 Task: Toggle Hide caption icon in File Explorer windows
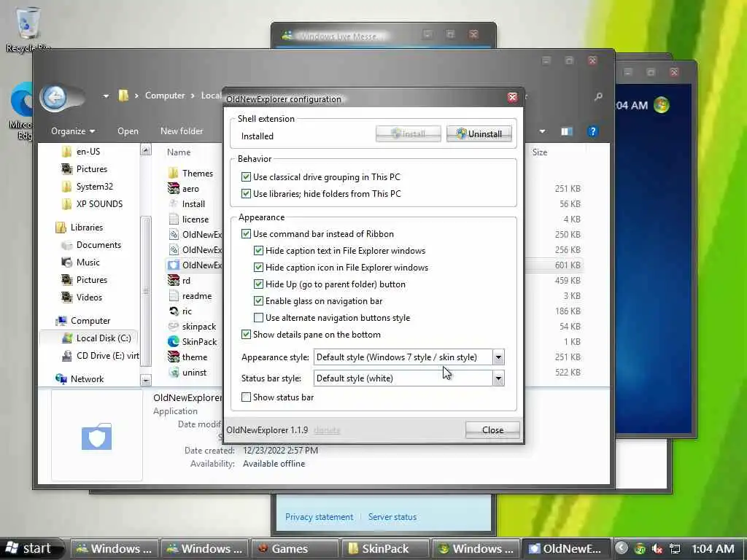click(258, 268)
